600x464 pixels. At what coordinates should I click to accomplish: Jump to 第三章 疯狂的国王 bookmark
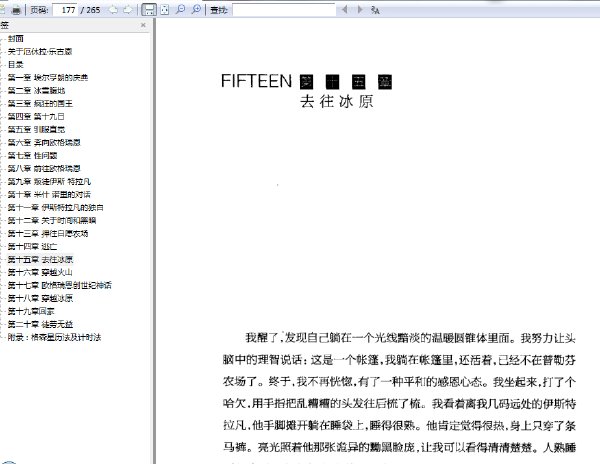tap(40, 104)
